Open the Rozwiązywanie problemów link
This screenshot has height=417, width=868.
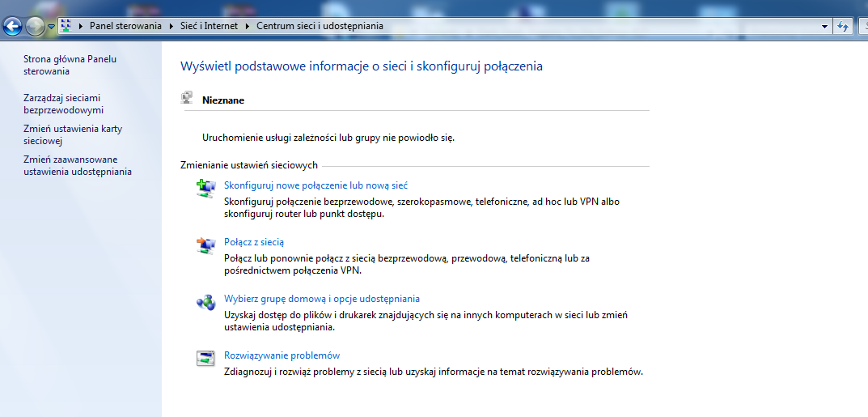pos(282,355)
